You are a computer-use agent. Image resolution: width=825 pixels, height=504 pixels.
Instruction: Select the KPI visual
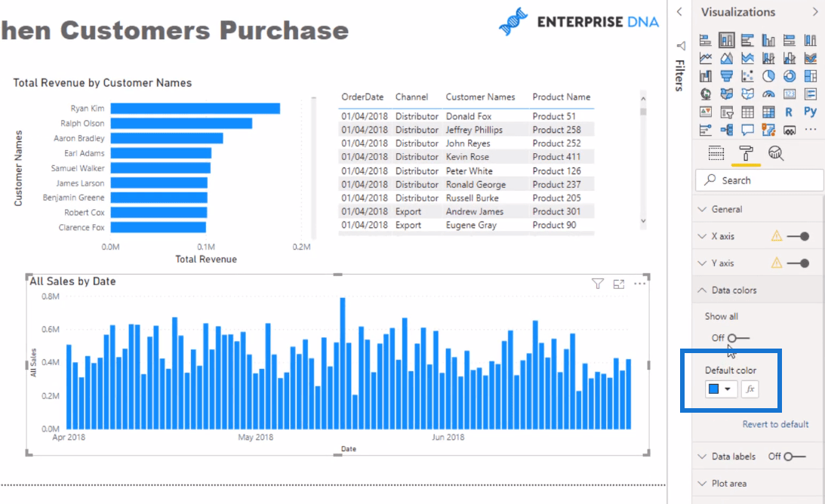point(706,112)
